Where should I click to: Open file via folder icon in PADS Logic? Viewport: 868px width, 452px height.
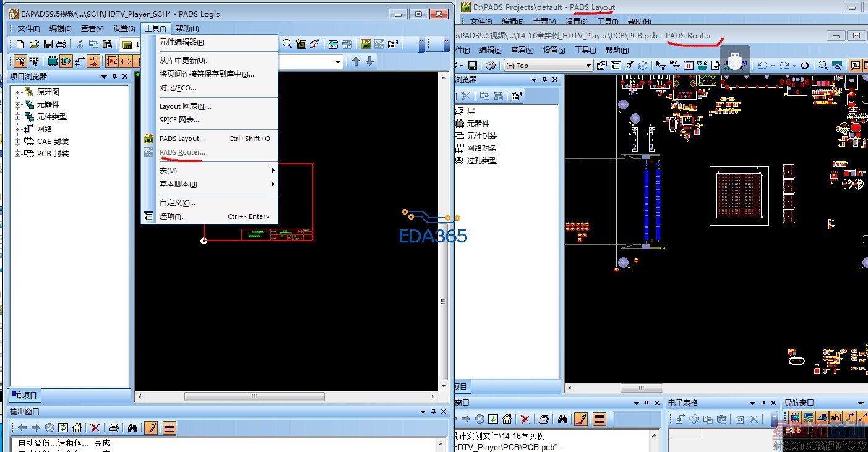[x=34, y=44]
